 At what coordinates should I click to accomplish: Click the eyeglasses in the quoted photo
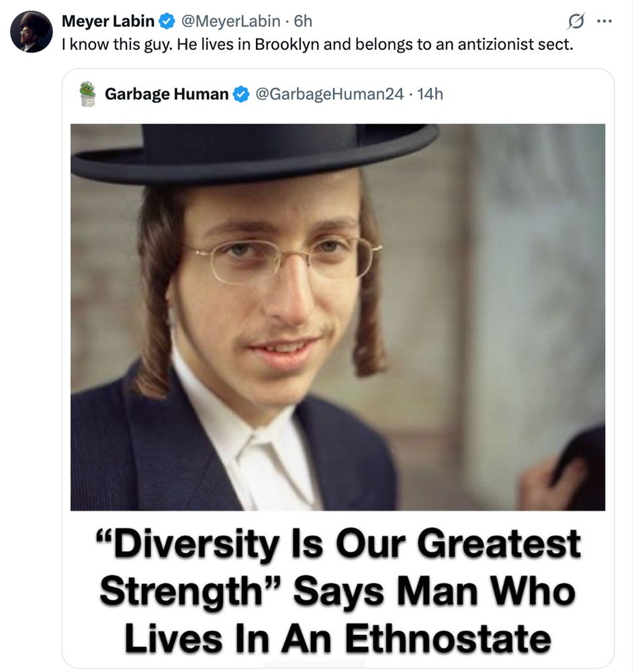(284, 259)
